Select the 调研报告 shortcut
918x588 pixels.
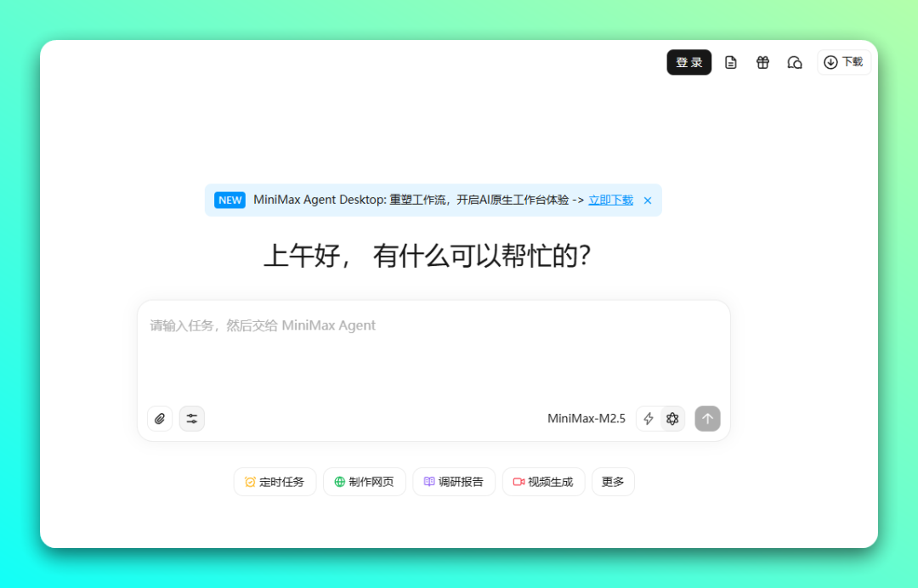[x=454, y=482]
